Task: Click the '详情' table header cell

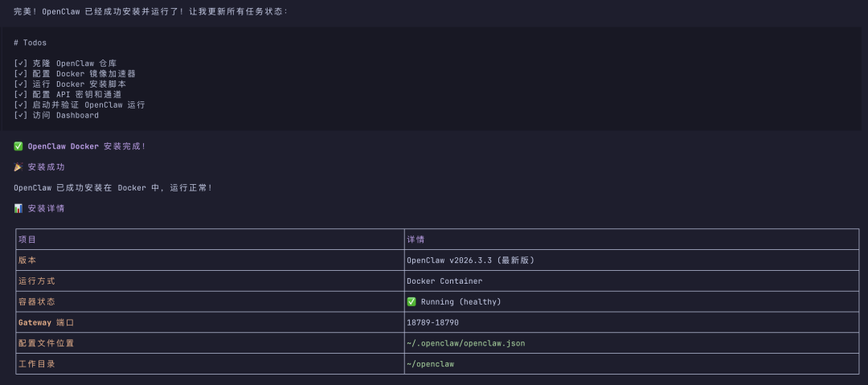Action: (632, 240)
